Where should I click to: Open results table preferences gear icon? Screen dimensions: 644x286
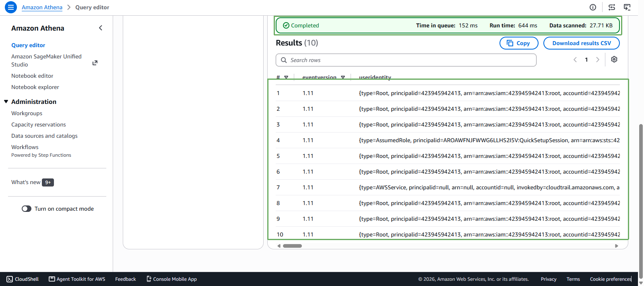point(614,60)
